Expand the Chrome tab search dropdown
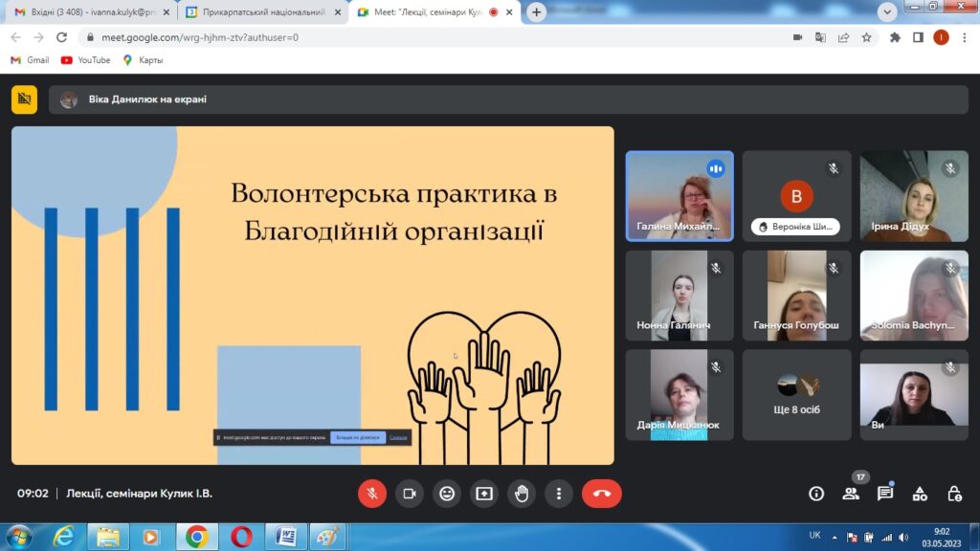Screen dimensions: 980x551 click(x=887, y=11)
